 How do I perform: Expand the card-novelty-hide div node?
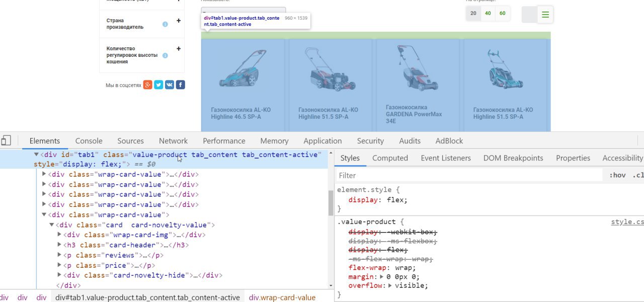(x=59, y=275)
